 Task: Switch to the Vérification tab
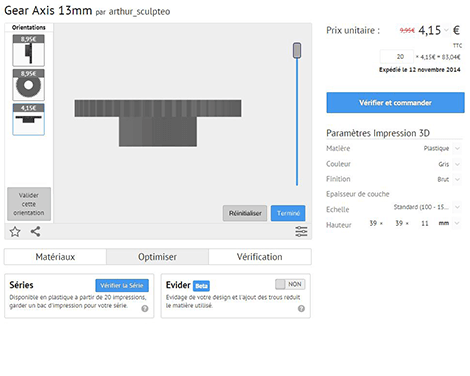tap(260, 257)
